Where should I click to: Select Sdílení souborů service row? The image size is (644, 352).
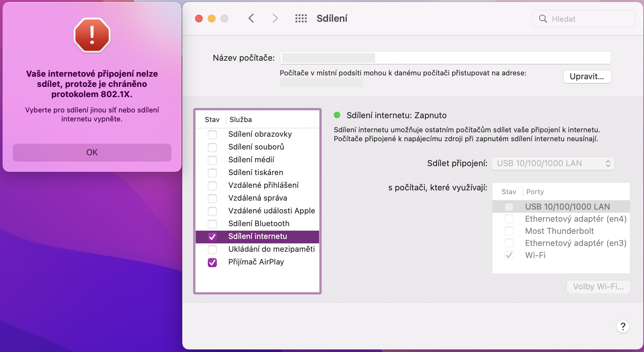tap(256, 147)
